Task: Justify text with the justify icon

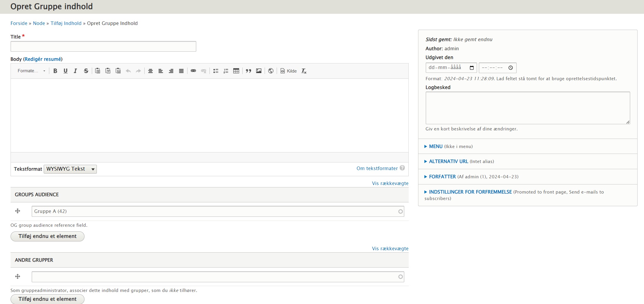Action: point(181,71)
